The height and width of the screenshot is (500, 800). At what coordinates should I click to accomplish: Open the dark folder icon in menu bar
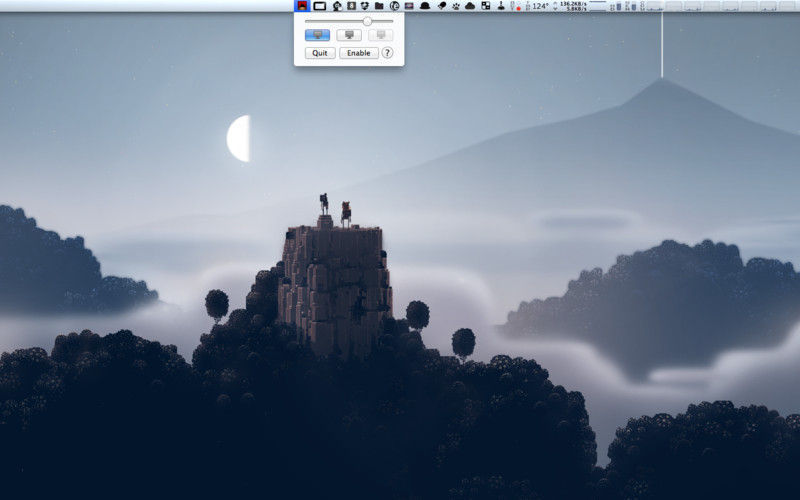coord(379,6)
